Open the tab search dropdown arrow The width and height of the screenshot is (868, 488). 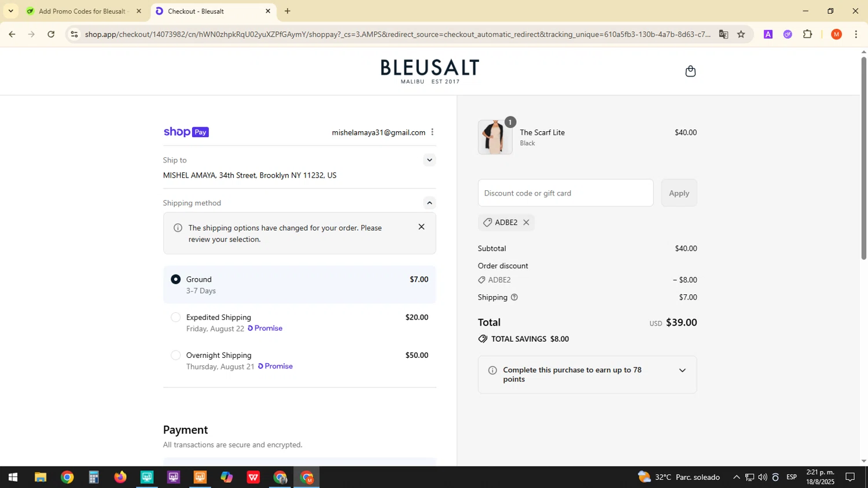point(10,11)
